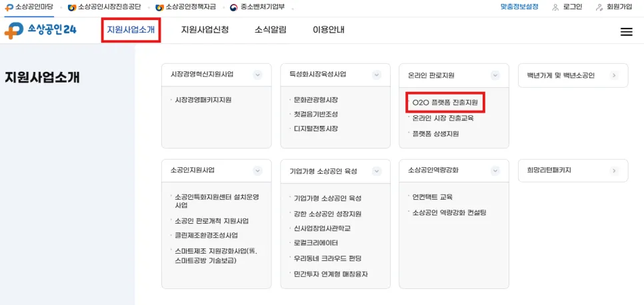The image size is (644, 305).
Task: Collapse the 온라인 판로지원 chevron
Action: point(495,75)
